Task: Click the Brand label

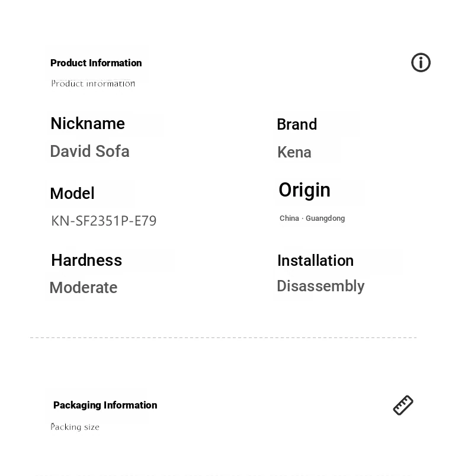Action: tap(297, 124)
